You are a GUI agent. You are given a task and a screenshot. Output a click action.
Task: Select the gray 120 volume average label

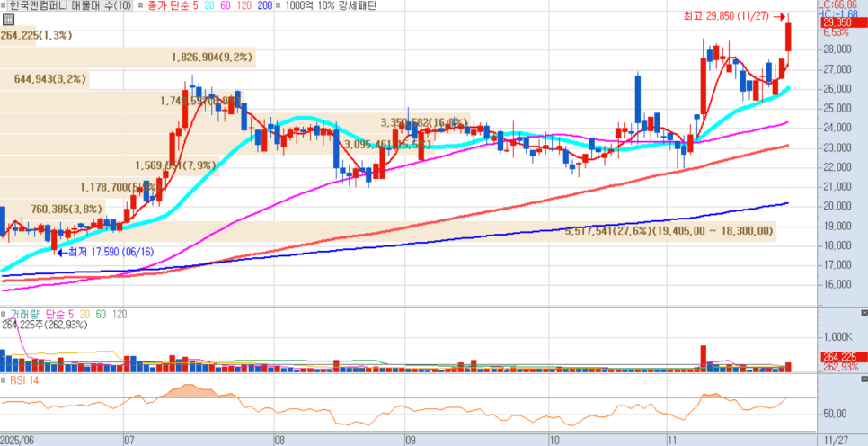pos(119,314)
